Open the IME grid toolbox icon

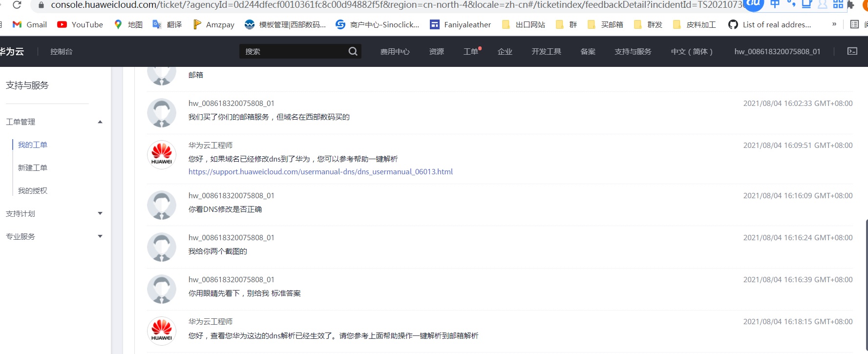point(838,4)
